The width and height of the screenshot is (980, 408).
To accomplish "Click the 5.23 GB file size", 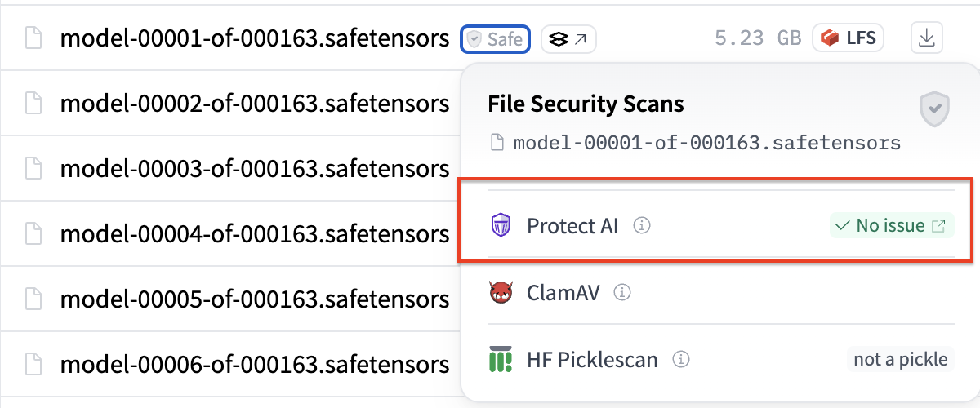I will coord(757,38).
